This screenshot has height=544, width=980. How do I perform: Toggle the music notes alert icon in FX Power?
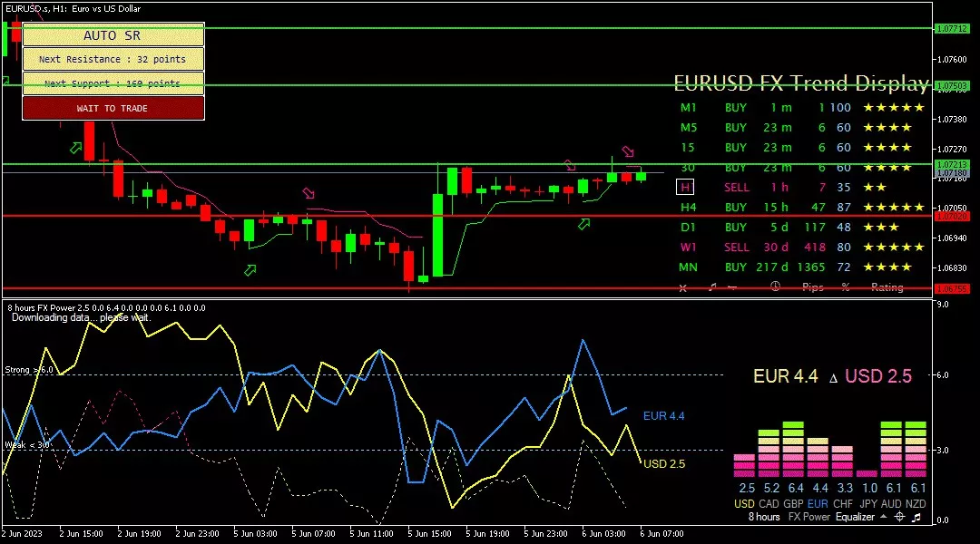[916, 517]
